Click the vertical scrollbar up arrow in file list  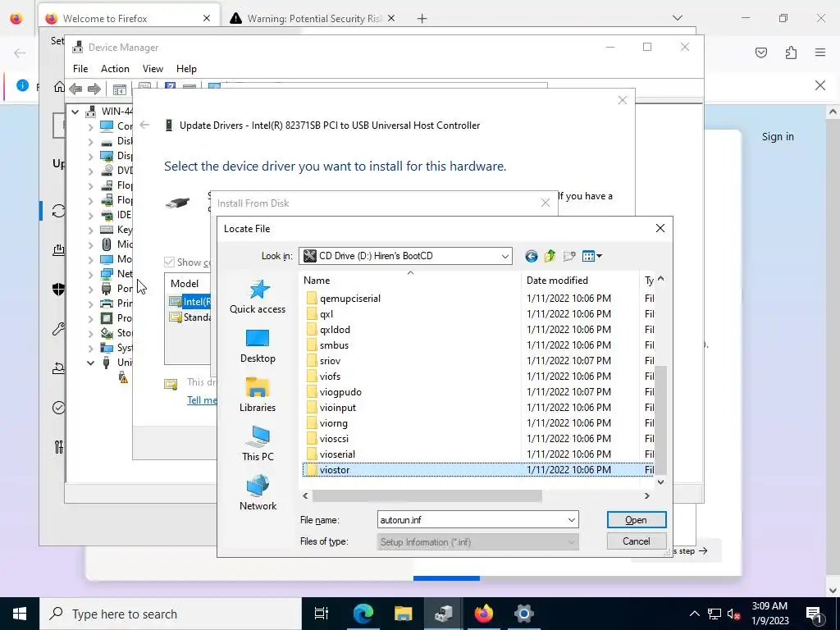pyautogui.click(x=660, y=279)
